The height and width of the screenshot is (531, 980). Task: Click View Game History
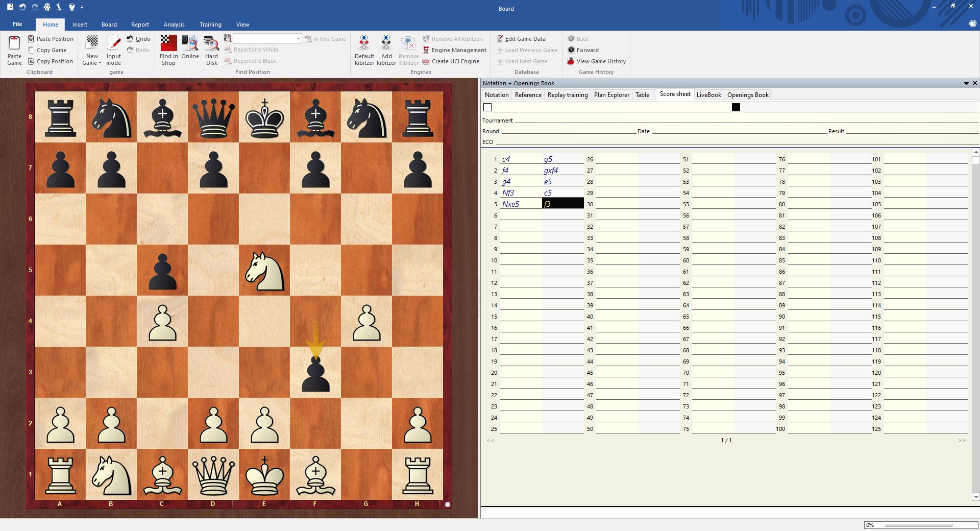(x=601, y=61)
